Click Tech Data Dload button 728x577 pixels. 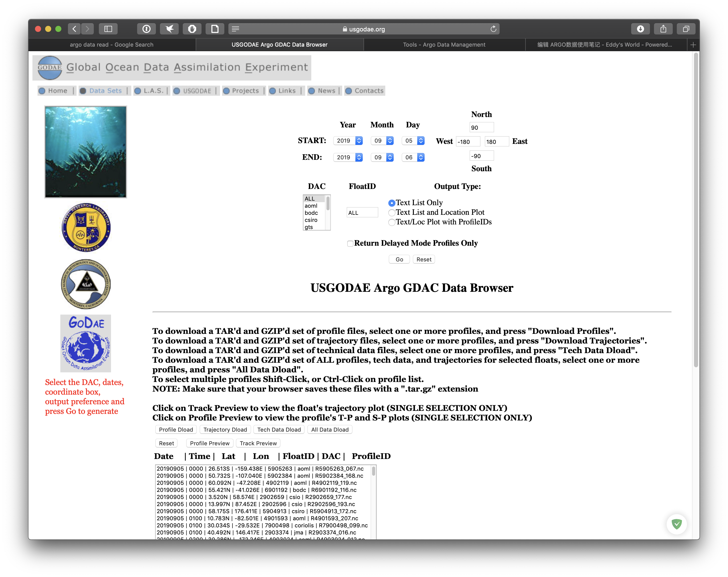[x=279, y=430]
